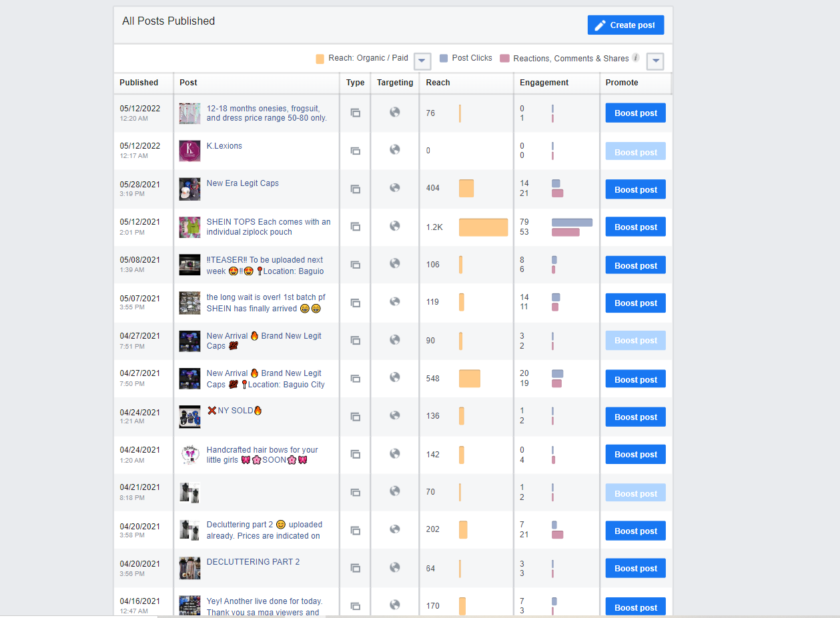Viewport: 840px width, 618px height.
Task: Click the blue Post Clicks legend swatch
Action: coord(444,59)
